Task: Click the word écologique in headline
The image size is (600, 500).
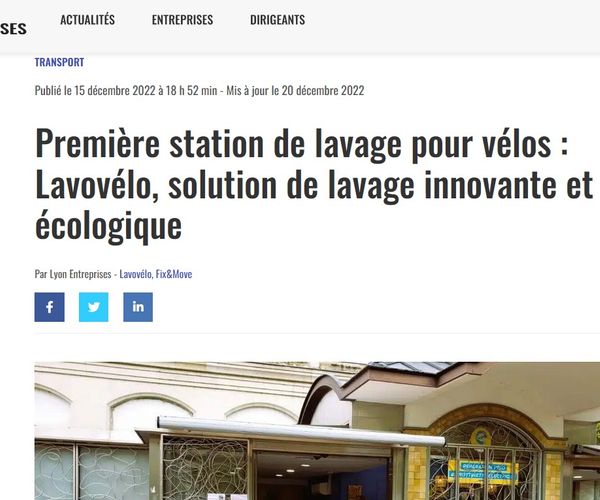Action: 108,226
